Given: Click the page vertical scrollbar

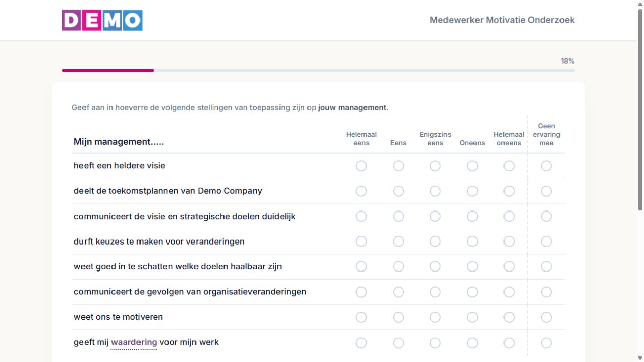Looking at the screenshot, I should 640,109.
